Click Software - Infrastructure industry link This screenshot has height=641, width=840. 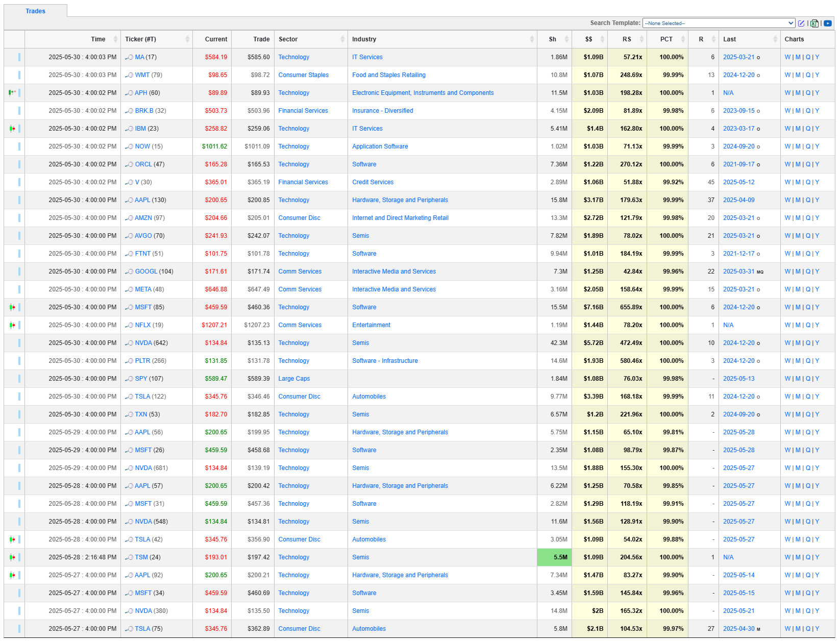point(385,361)
